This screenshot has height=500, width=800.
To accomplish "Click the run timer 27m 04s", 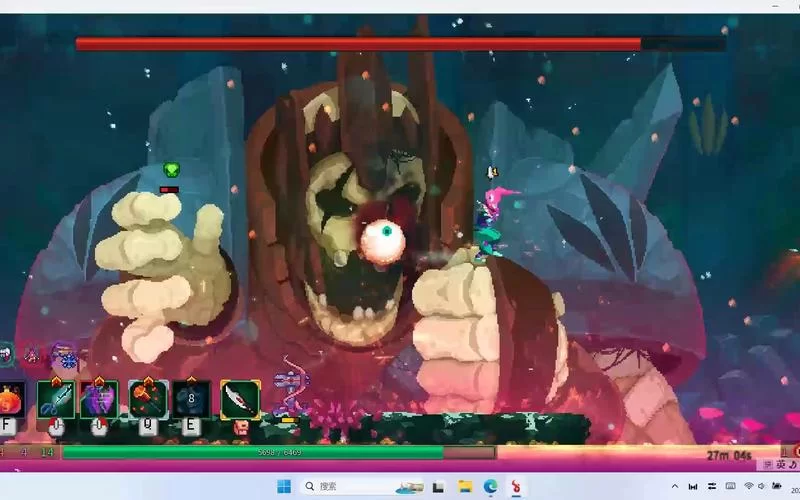I will point(729,455).
